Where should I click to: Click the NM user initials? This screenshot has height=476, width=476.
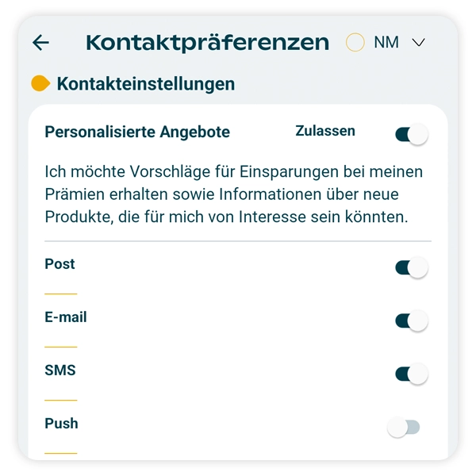[x=386, y=43]
